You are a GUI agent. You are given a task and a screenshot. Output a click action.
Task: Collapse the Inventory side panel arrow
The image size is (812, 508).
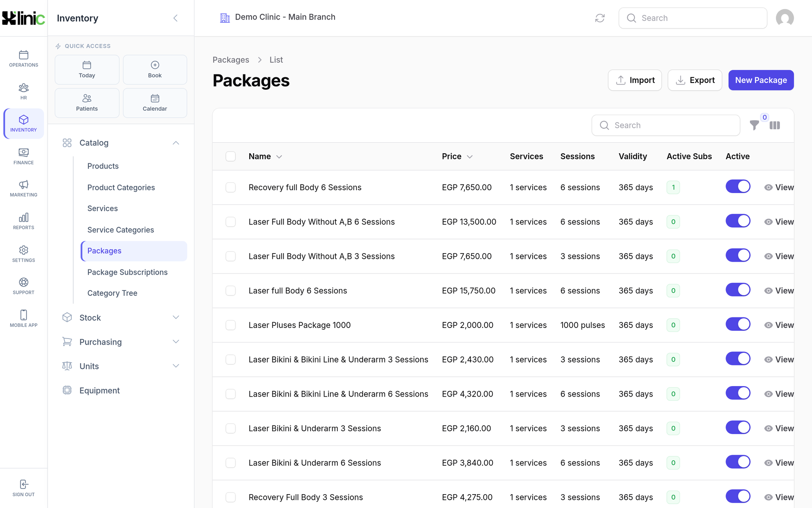[x=175, y=18]
